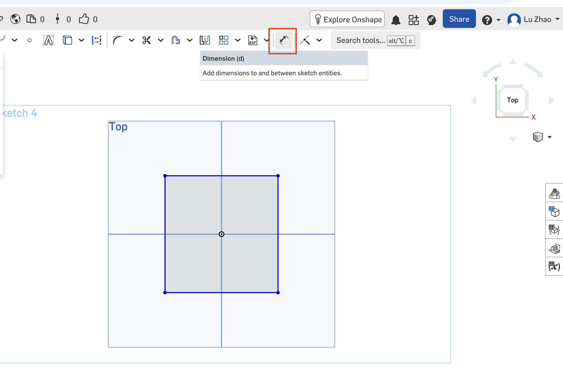Open the sketch Text tool
This screenshot has width=563, height=392.
pyautogui.click(x=48, y=40)
